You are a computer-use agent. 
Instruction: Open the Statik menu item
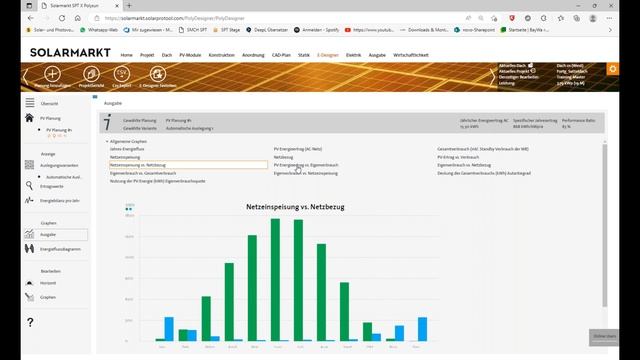point(304,55)
